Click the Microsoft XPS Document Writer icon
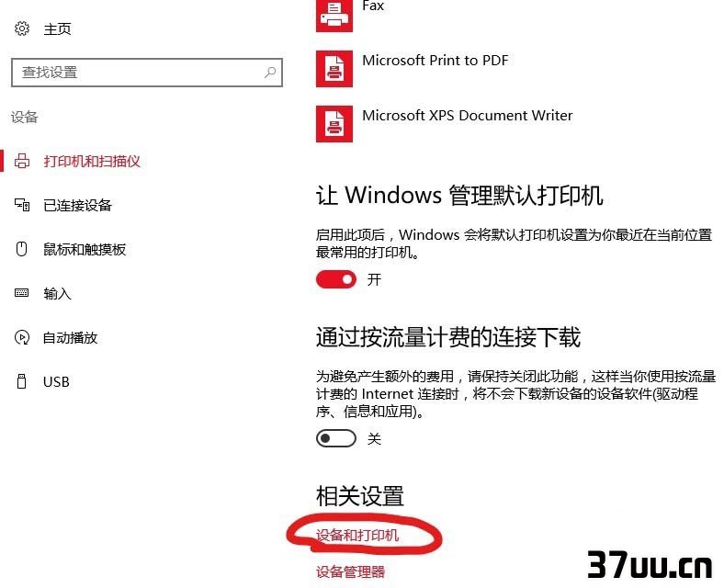Image resolution: width=724 pixels, height=588 pixels. click(x=334, y=124)
